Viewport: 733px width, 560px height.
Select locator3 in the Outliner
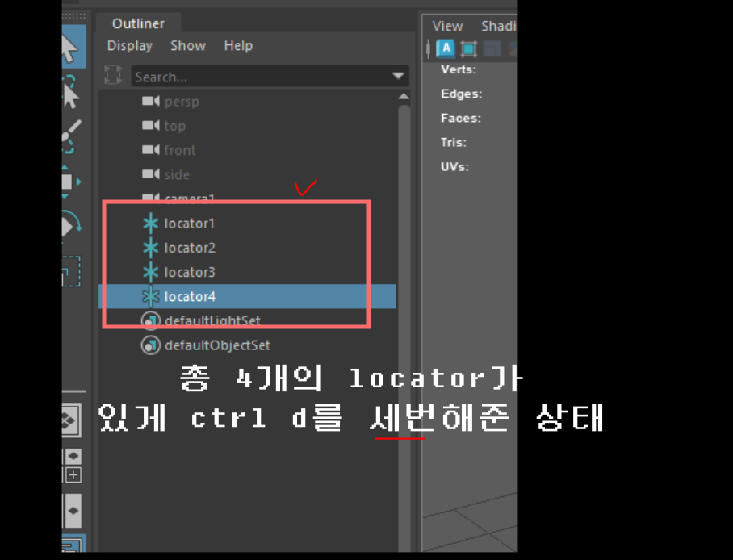tap(190, 272)
